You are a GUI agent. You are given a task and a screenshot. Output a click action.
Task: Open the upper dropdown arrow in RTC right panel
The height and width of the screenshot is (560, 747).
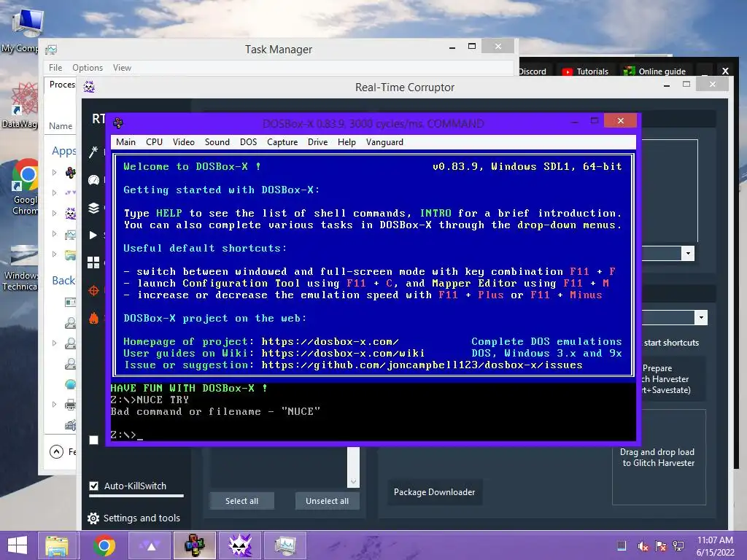click(687, 253)
